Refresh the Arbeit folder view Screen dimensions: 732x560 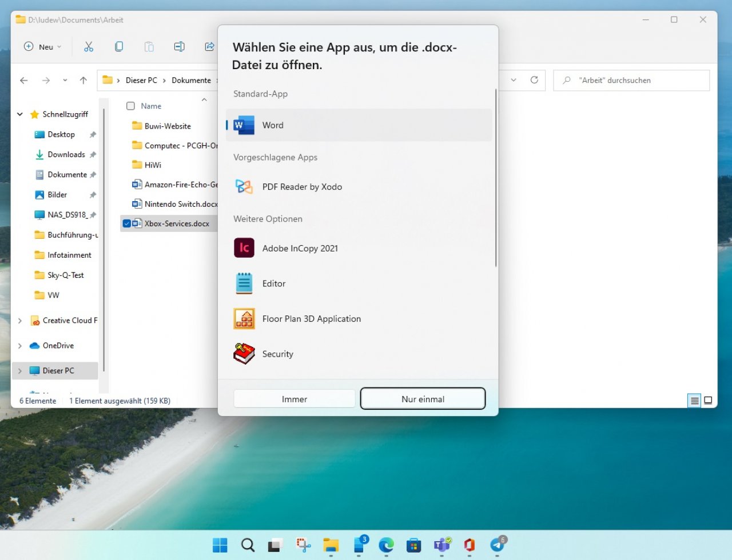coord(534,80)
